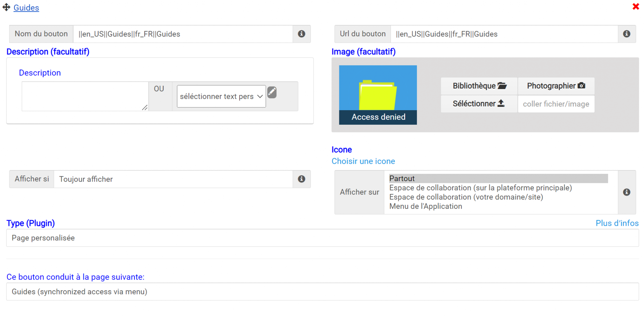Image resolution: width=644 pixels, height=318 pixels.
Task: Click the Séléctionner upload button
Action: coord(479,104)
